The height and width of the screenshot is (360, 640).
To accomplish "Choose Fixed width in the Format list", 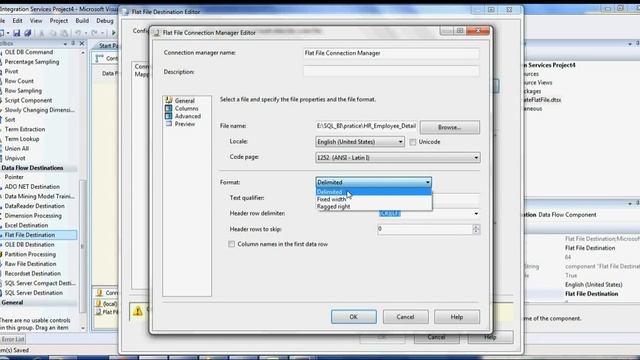I will click(x=373, y=199).
